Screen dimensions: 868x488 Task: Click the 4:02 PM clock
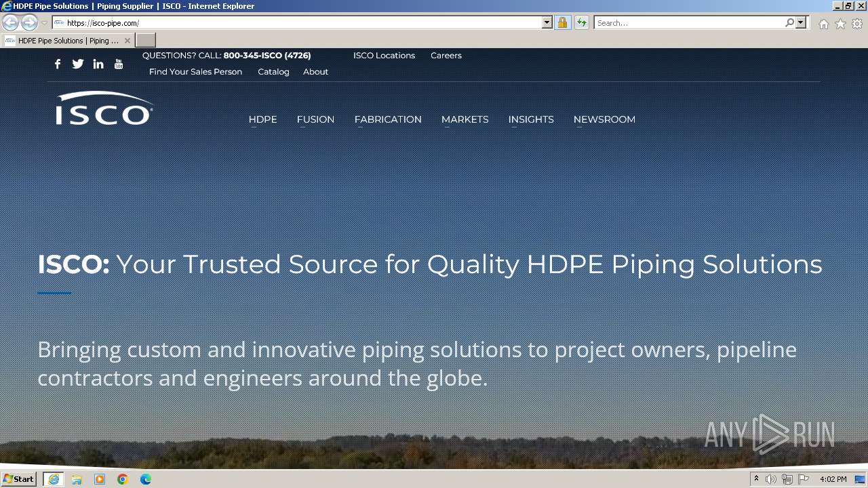(833, 479)
